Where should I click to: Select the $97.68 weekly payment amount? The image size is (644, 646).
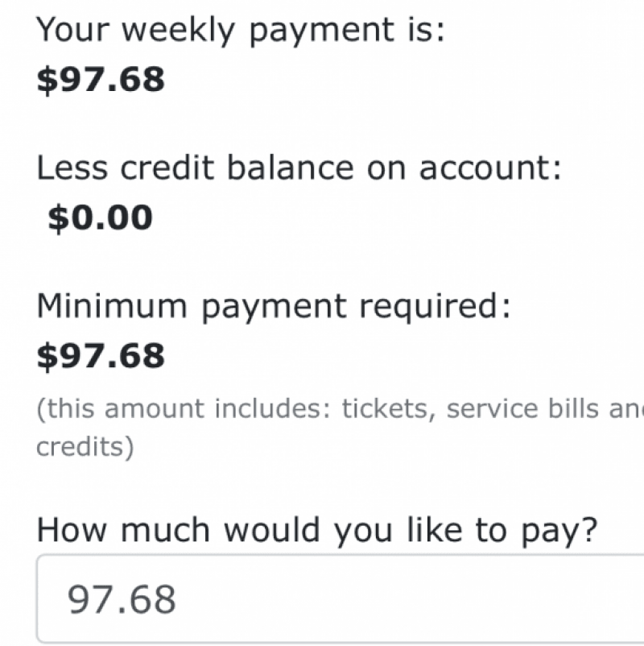[x=101, y=80]
